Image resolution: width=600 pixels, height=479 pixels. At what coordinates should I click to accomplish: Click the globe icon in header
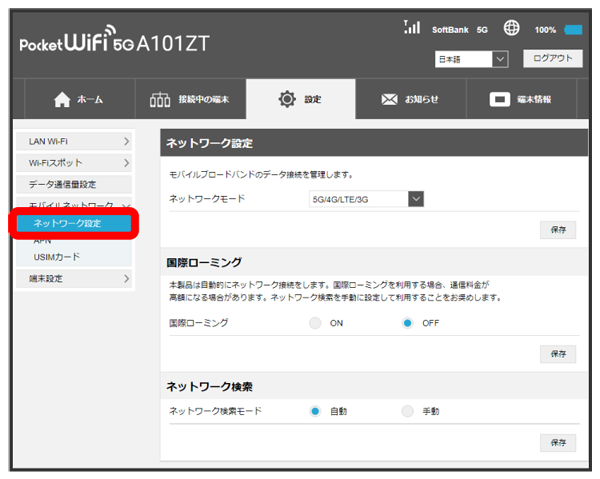510,29
